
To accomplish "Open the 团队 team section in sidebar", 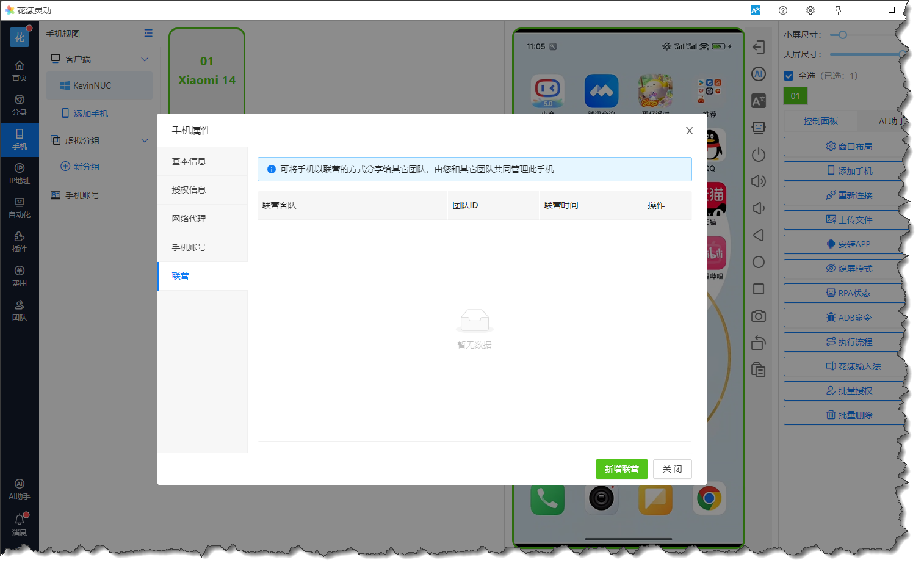I will [x=20, y=310].
